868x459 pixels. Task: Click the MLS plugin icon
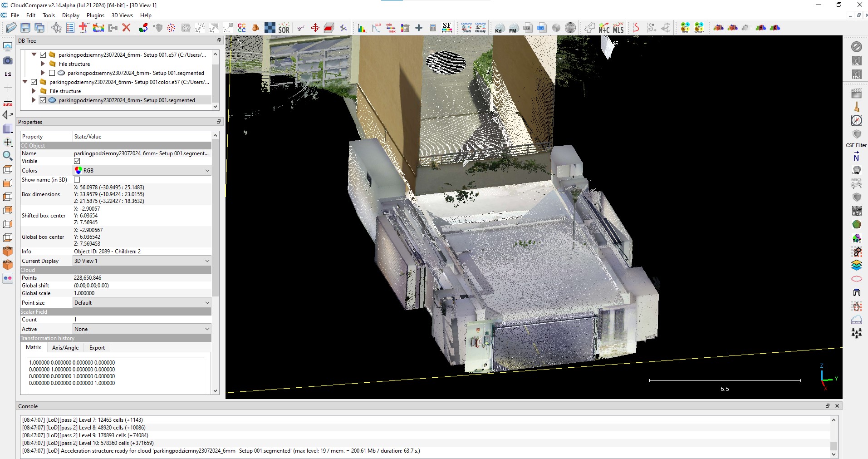tap(618, 28)
